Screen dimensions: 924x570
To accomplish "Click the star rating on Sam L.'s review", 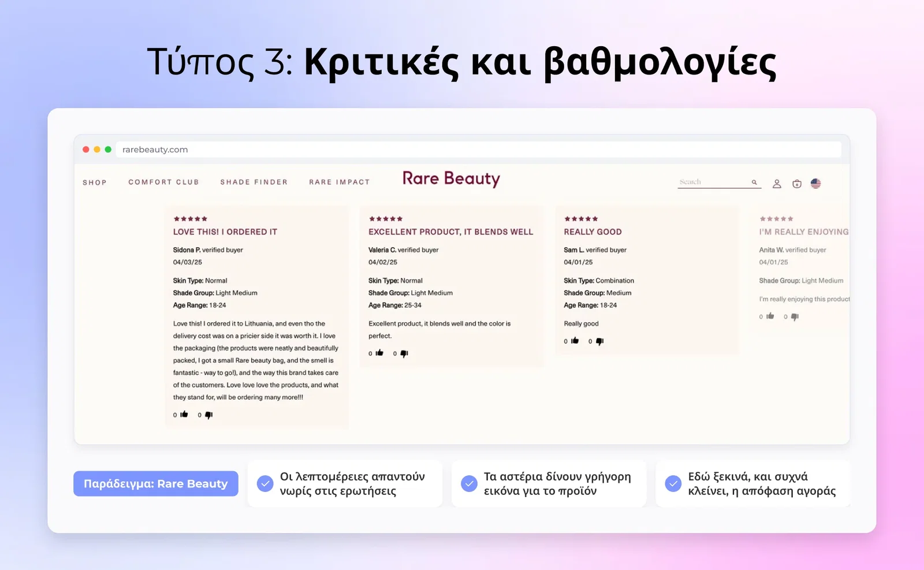I will (x=581, y=219).
